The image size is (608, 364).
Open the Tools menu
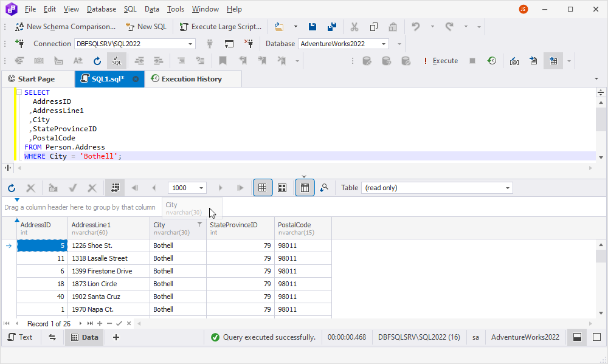point(175,9)
